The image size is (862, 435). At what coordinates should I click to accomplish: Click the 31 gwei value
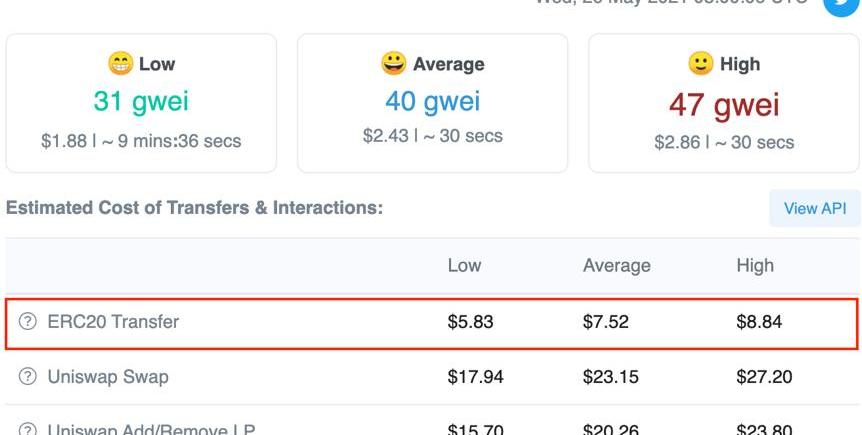tap(141, 102)
